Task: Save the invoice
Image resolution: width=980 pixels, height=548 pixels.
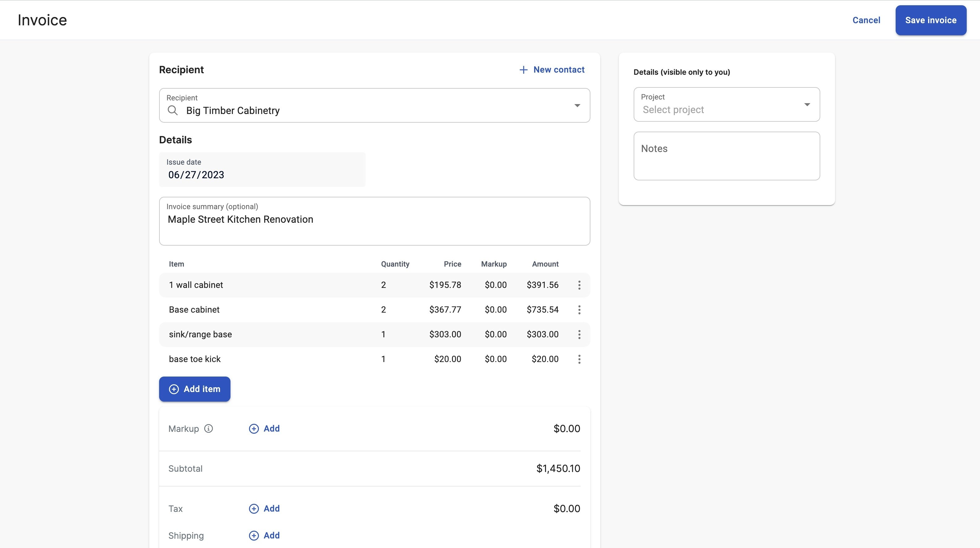Action: (931, 20)
